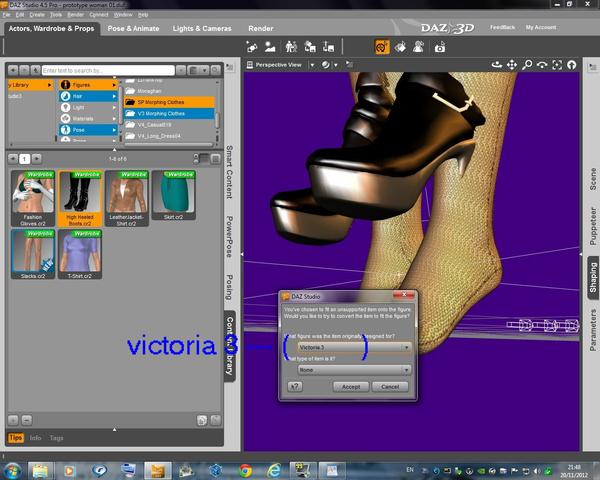Screen dimensions: 600x480
Task: Click the frame selection icon in the viewport
Action: click(557, 65)
